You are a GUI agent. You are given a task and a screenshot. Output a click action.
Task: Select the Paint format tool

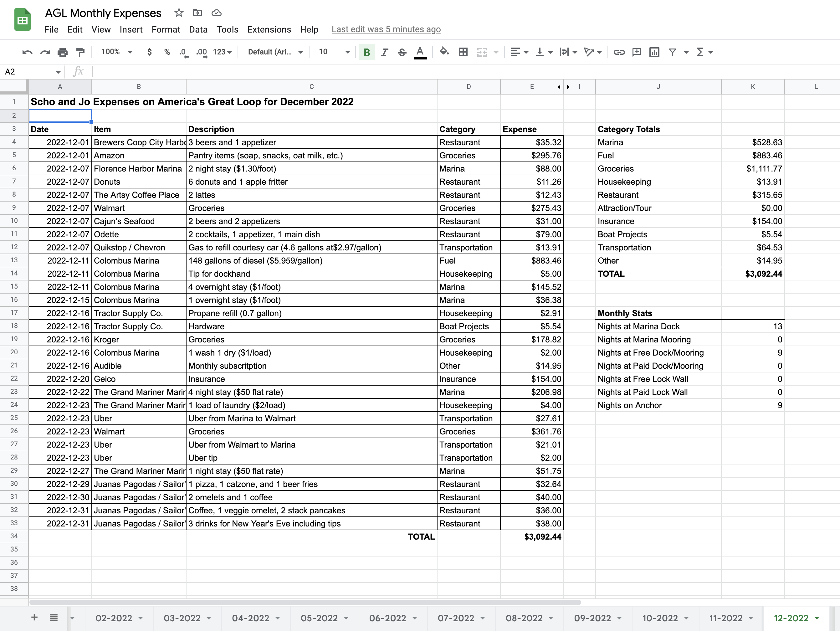(80, 52)
